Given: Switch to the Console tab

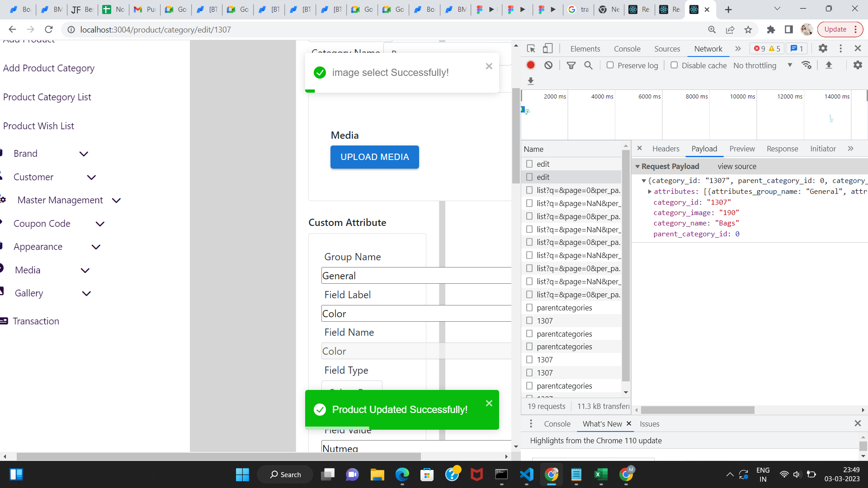Looking at the screenshot, I should point(627,49).
